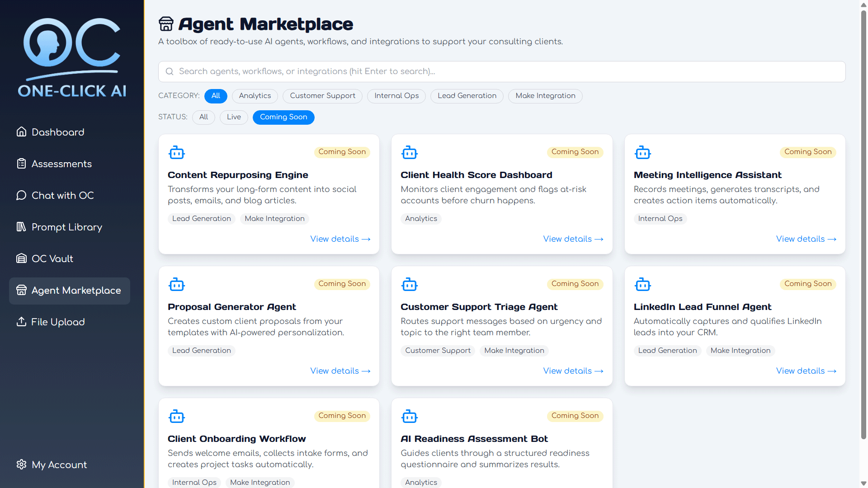Open Prompt Library books icon
The width and height of the screenshot is (868, 488).
point(21,227)
